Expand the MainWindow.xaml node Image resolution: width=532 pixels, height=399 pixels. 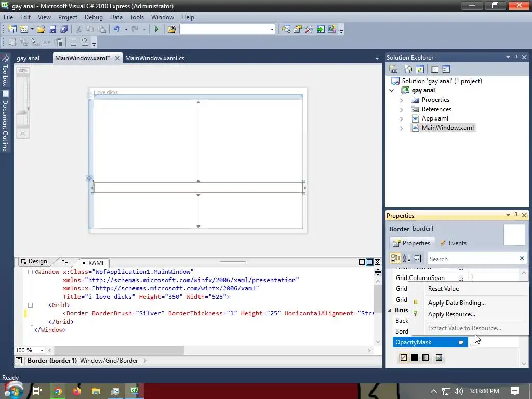coord(402,129)
